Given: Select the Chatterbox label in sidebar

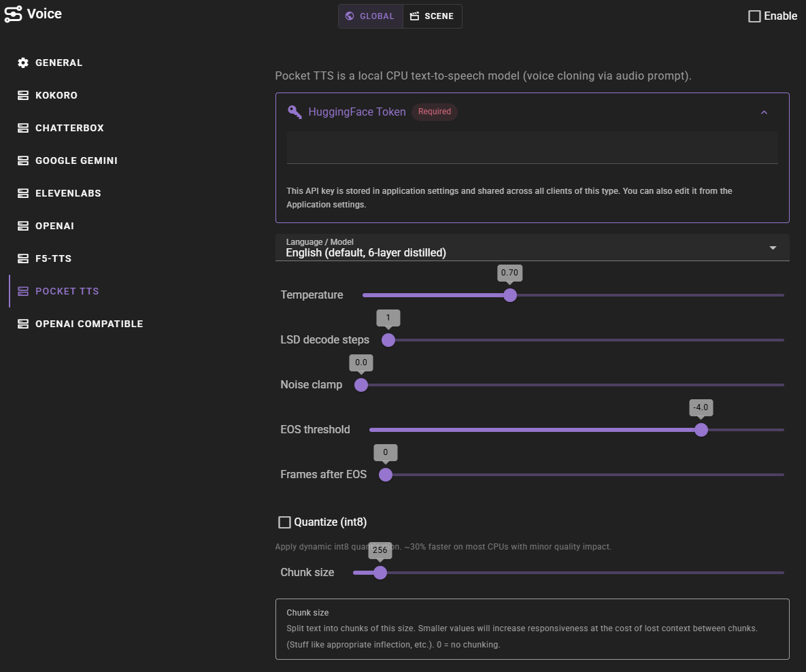Looking at the screenshot, I should coord(69,128).
